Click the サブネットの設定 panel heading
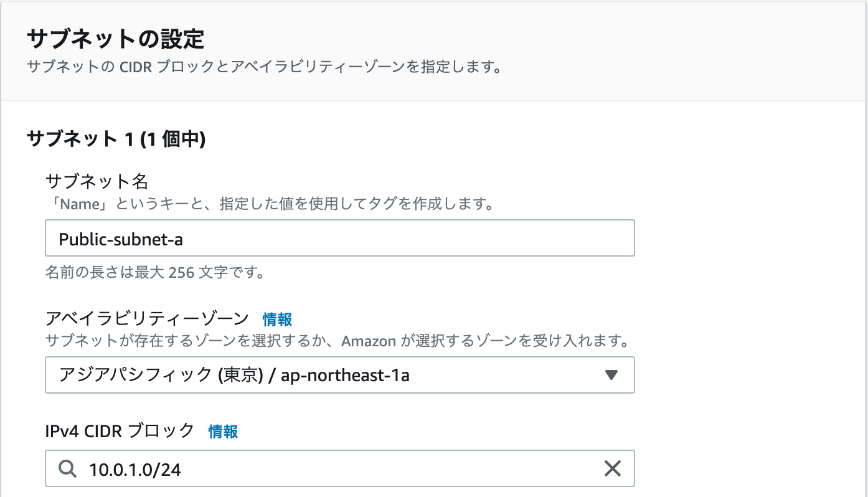The image size is (868, 497). point(116,39)
